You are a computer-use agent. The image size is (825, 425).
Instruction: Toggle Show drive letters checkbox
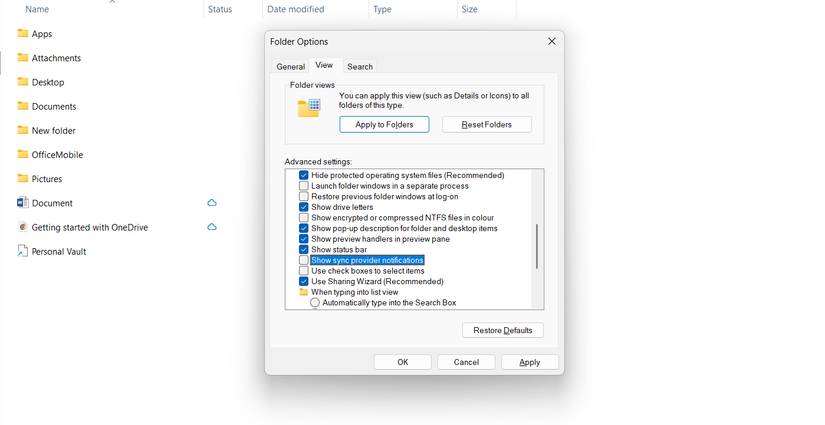click(x=304, y=207)
